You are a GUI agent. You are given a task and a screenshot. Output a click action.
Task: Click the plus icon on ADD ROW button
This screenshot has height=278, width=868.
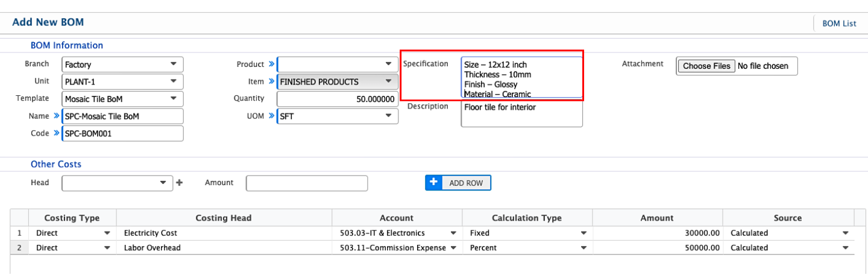tap(433, 182)
